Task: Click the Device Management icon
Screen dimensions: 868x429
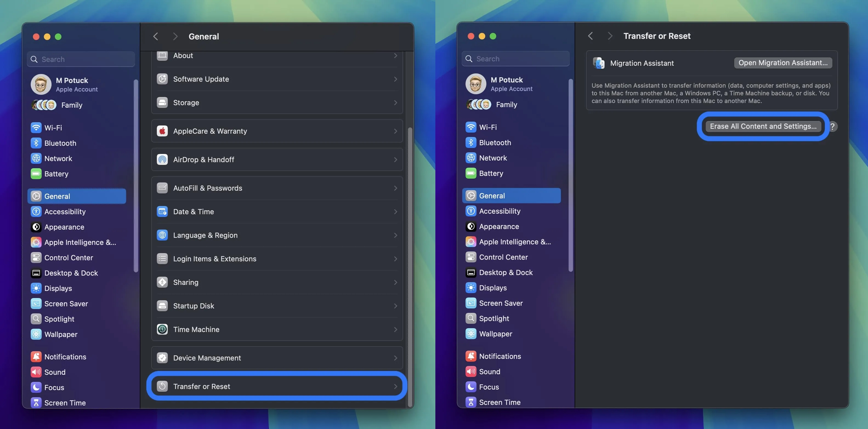Action: coord(162,357)
